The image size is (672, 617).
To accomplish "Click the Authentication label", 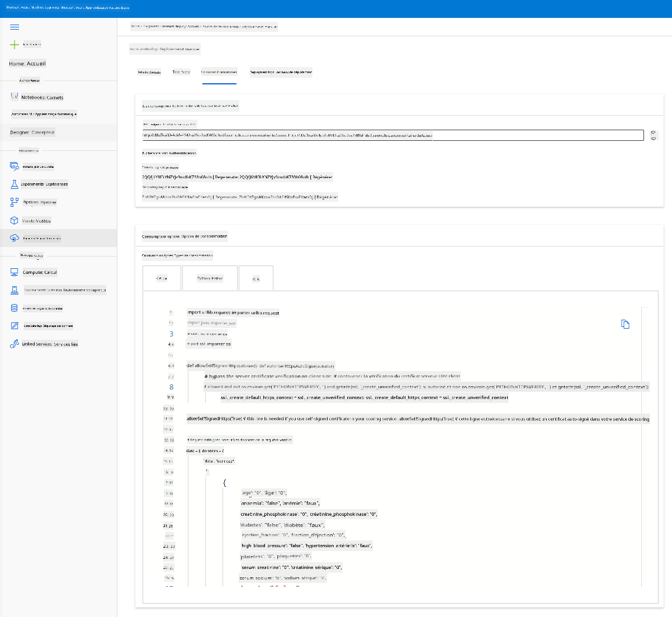I will [x=169, y=153].
